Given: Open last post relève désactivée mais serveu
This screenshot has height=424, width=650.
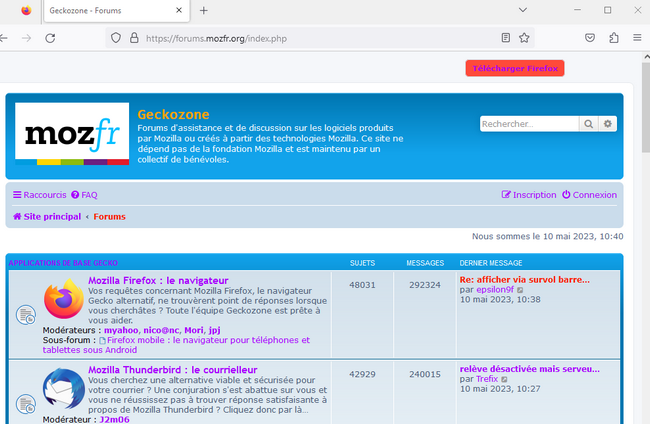Looking at the screenshot, I should [x=529, y=369].
